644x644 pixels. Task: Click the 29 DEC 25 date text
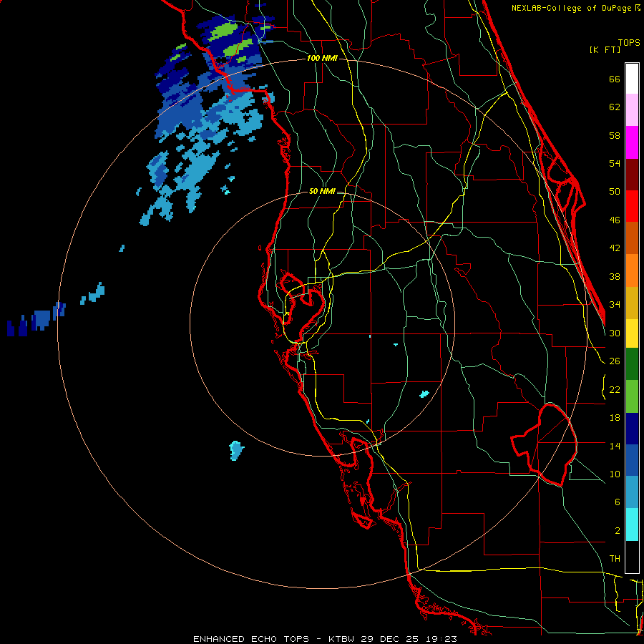389,639
